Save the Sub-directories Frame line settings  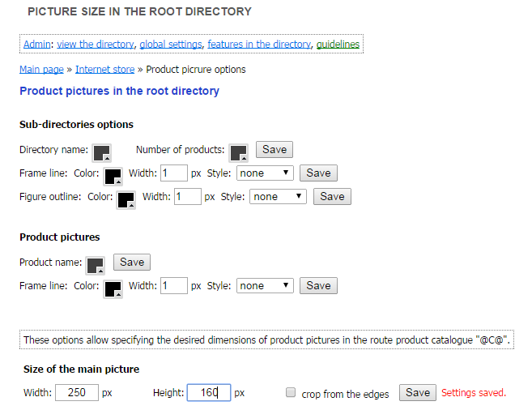point(318,173)
